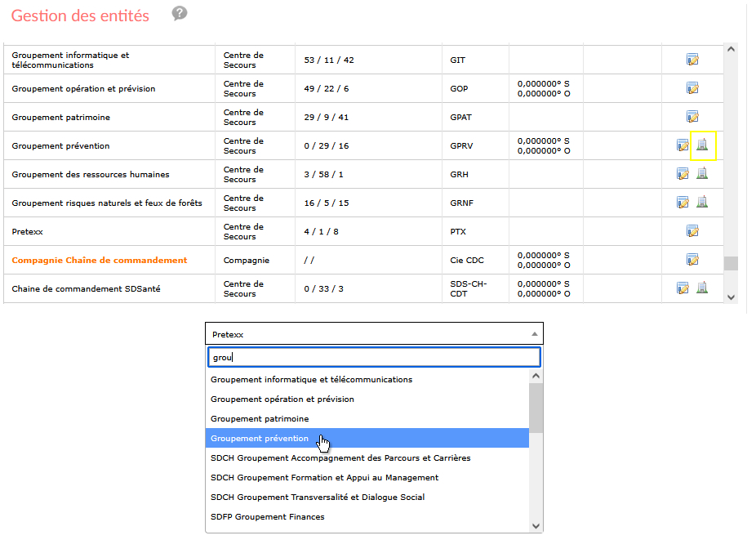The height and width of the screenshot is (540, 756).
Task: Click Chaine de commandement SDSanté name in table
Action: click(86, 288)
